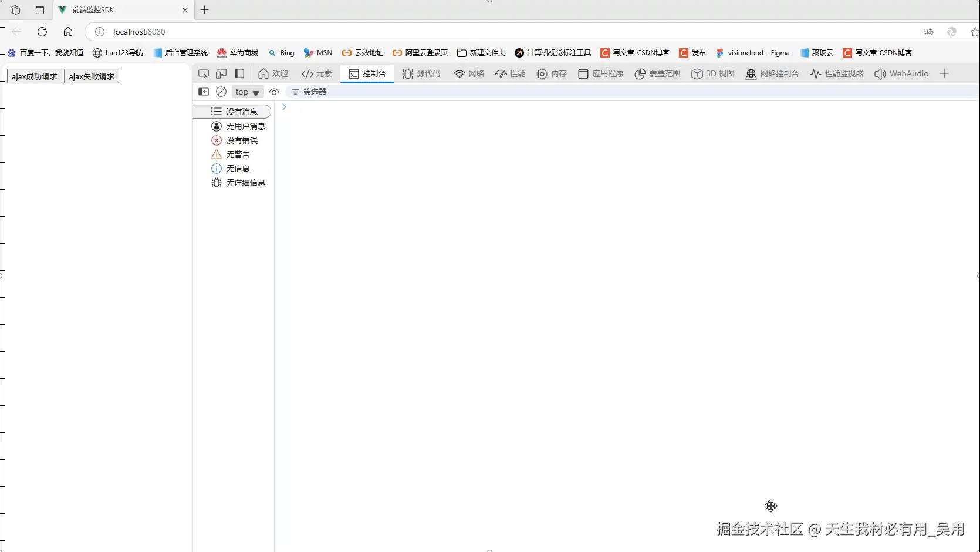Add more tools with the + icon

coord(945,73)
